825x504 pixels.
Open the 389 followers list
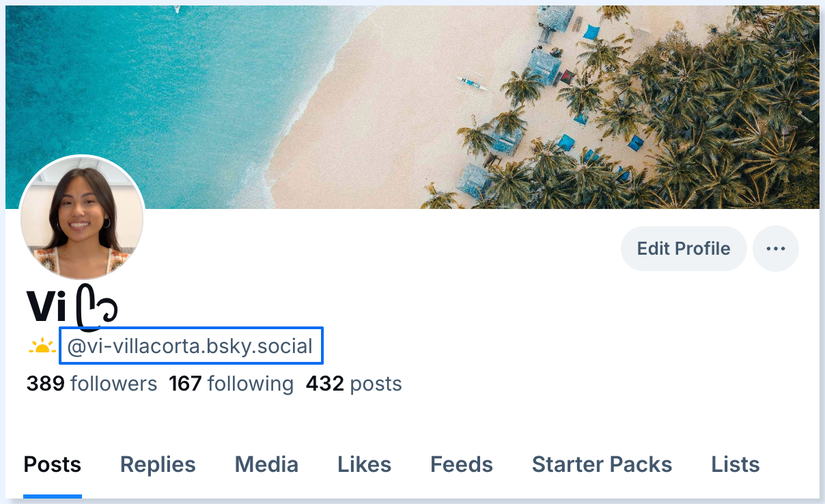92,384
